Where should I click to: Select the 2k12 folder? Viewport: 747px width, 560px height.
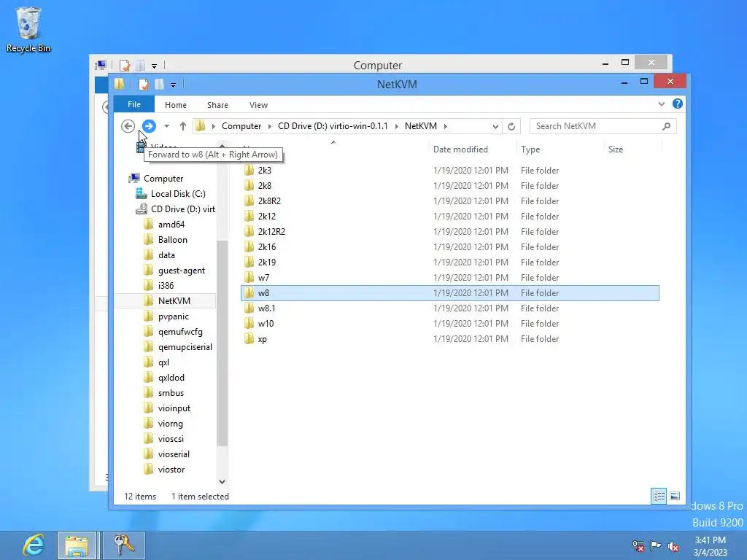click(x=449, y=216)
